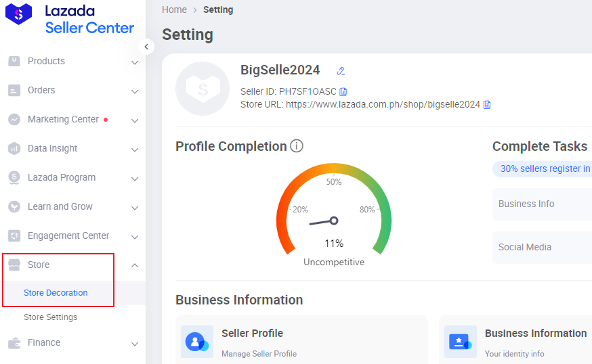Expand the Learn and Grow chevron
The height and width of the screenshot is (364, 592).
[x=135, y=208]
